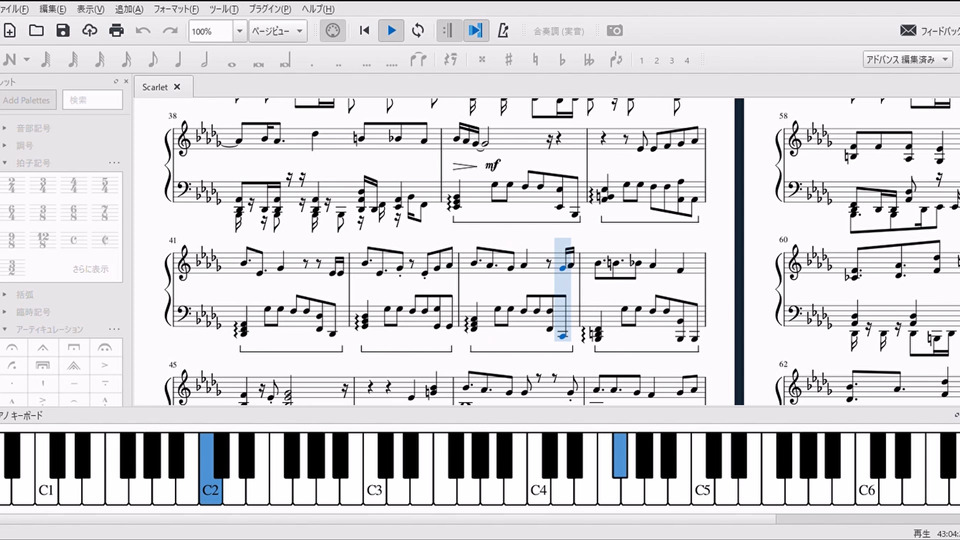
Task: Open feedback mail icon
Action: tap(909, 31)
